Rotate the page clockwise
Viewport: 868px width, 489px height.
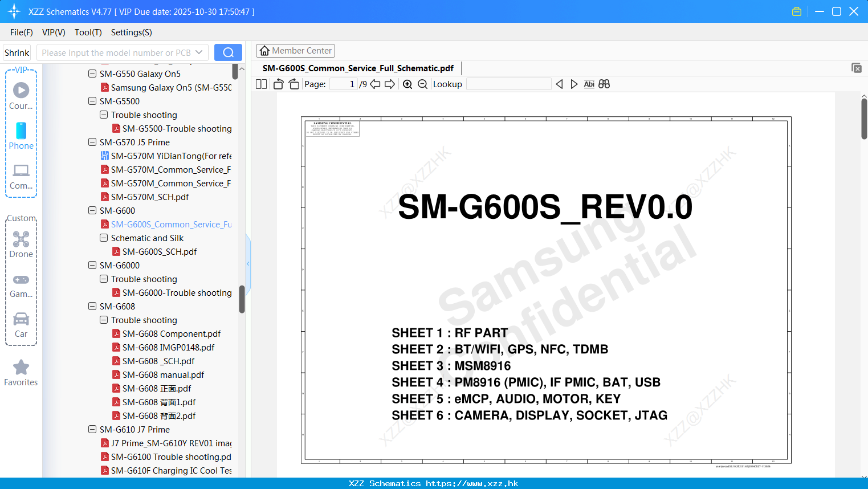click(294, 84)
